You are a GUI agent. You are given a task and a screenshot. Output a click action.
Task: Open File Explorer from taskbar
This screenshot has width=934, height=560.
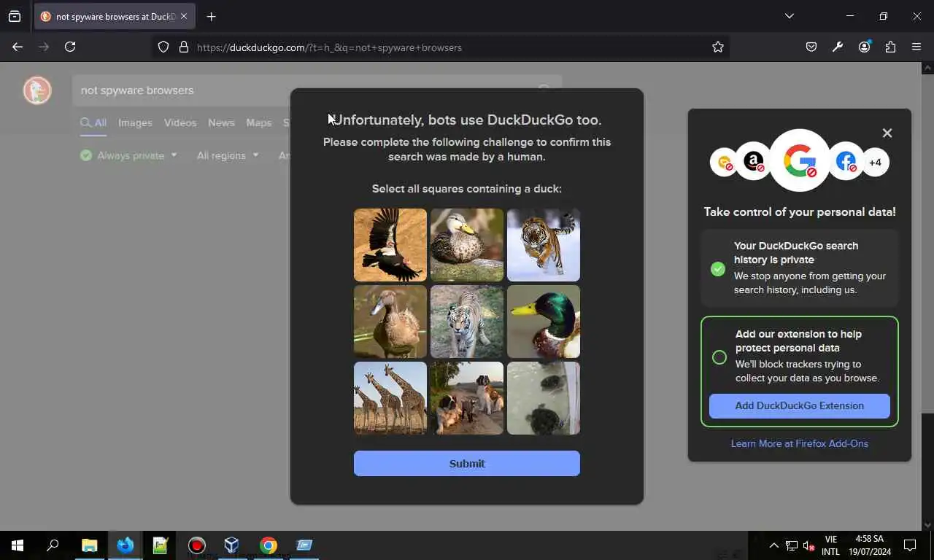(89, 545)
